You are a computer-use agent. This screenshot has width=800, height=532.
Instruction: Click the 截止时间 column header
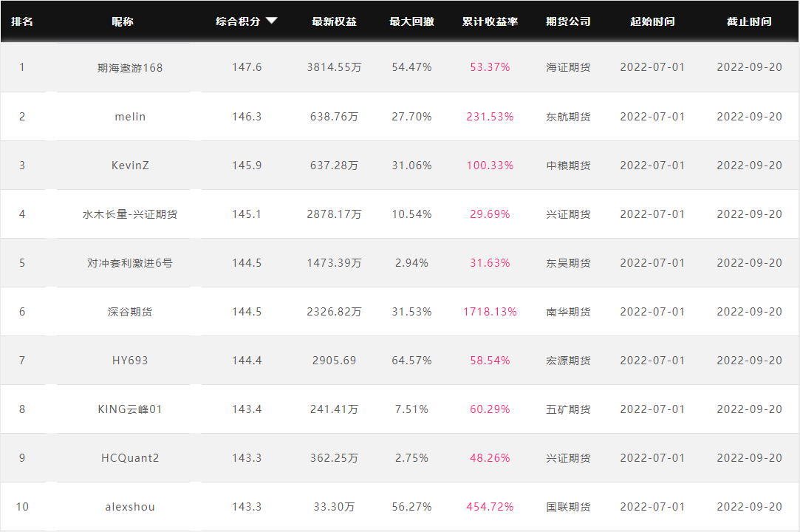[749, 21]
